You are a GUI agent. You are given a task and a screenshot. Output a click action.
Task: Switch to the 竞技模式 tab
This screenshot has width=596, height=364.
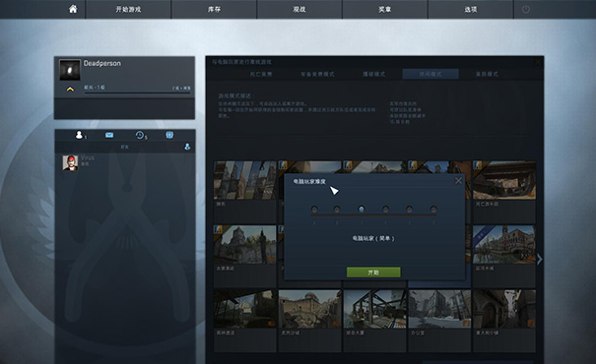pyautogui.click(x=487, y=74)
